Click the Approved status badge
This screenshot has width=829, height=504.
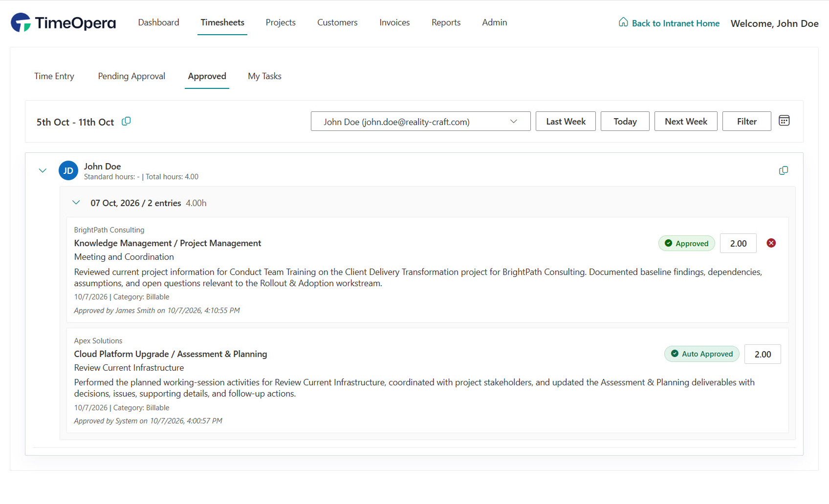tap(687, 243)
